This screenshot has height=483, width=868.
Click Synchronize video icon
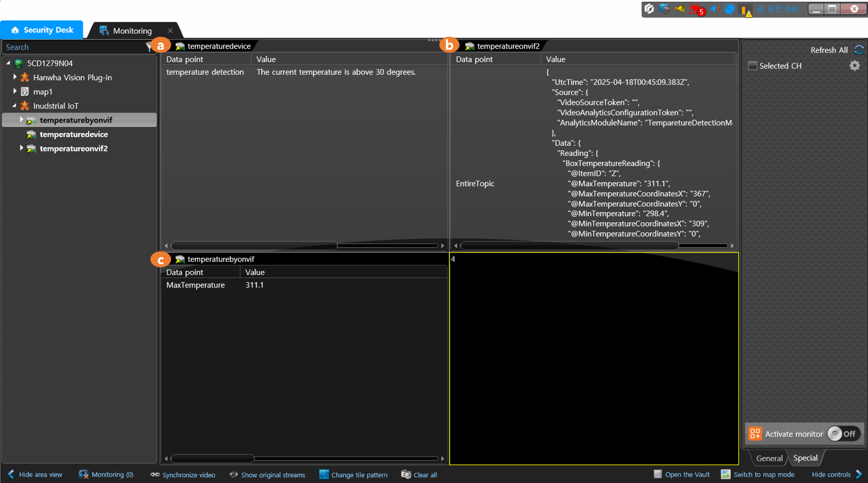(155, 475)
